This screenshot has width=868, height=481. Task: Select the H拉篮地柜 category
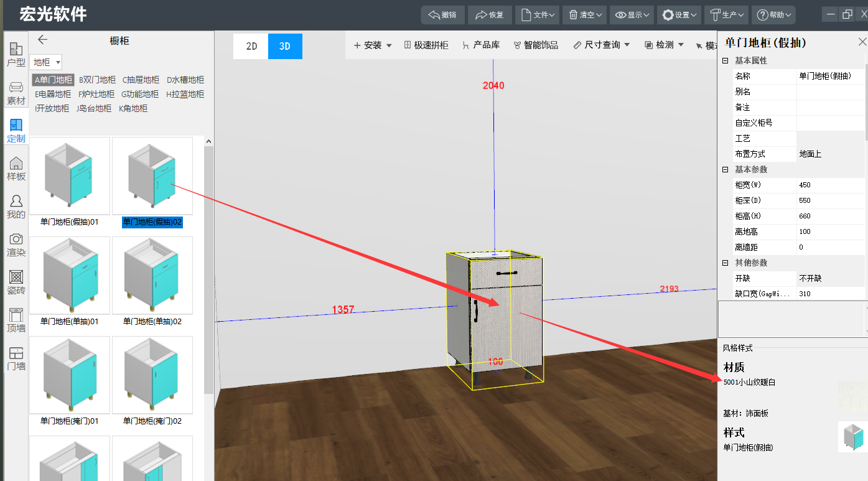pos(185,94)
